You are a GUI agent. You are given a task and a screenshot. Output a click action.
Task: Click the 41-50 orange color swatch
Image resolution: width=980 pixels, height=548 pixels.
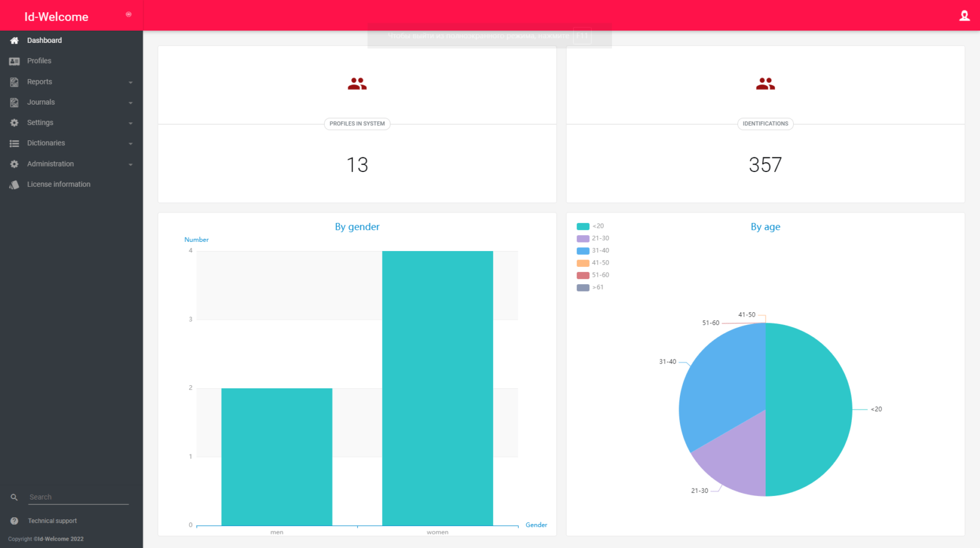pyautogui.click(x=583, y=263)
